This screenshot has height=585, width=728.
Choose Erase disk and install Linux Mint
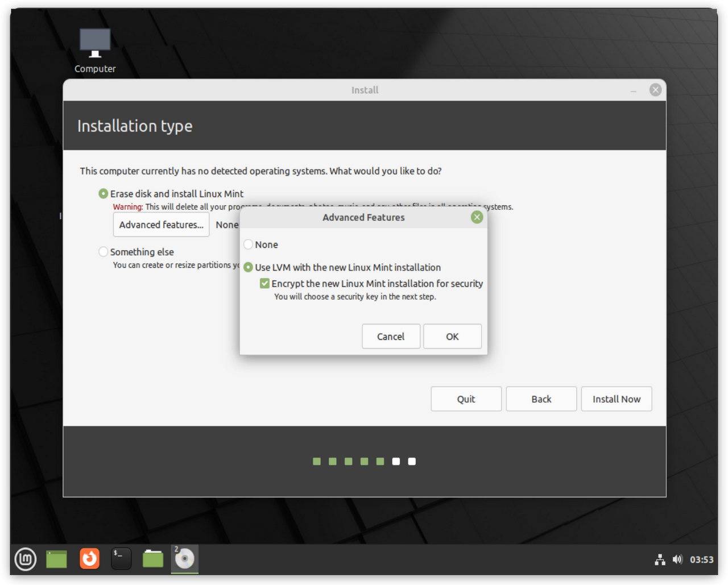[104, 194]
